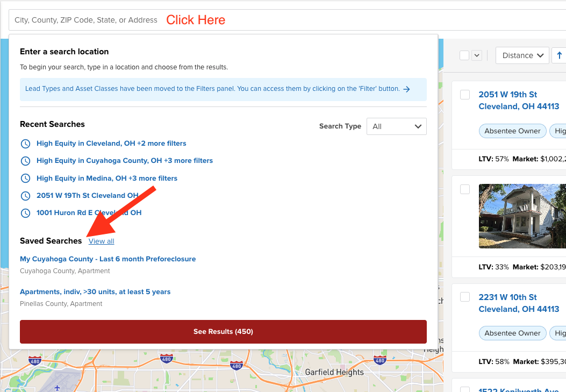Viewport: 566px width, 392px height.
Task: Expand the Distance sort dropdown
Action: click(522, 55)
